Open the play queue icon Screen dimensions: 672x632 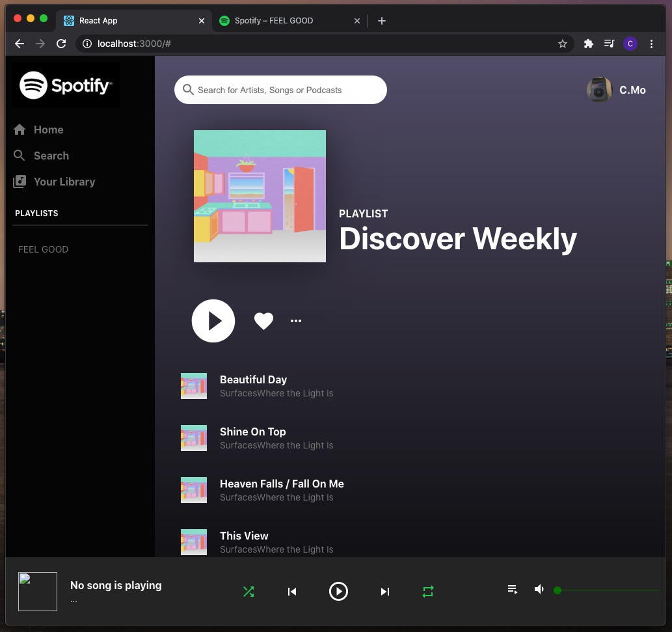click(513, 590)
